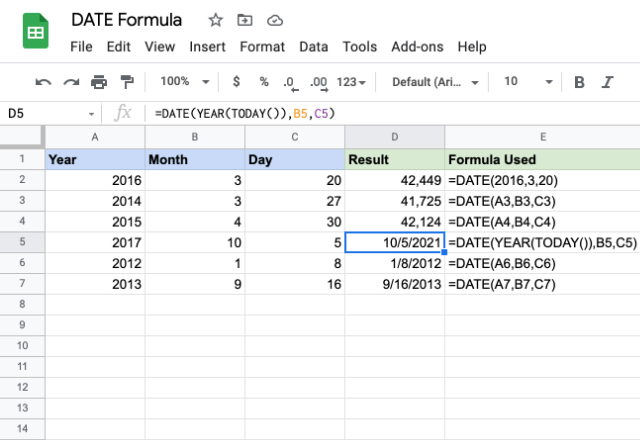Image resolution: width=640 pixels, height=440 pixels.
Task: Open the font size 10 dropdown
Action: tap(528, 82)
